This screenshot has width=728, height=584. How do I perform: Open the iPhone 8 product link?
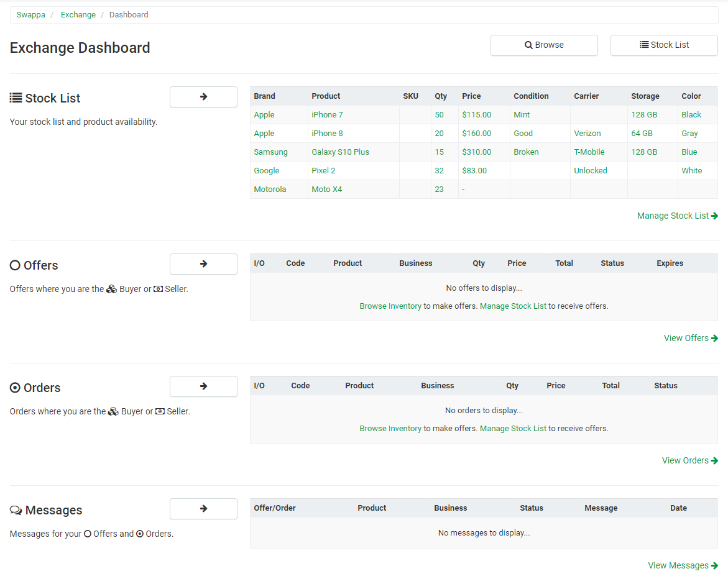click(328, 133)
